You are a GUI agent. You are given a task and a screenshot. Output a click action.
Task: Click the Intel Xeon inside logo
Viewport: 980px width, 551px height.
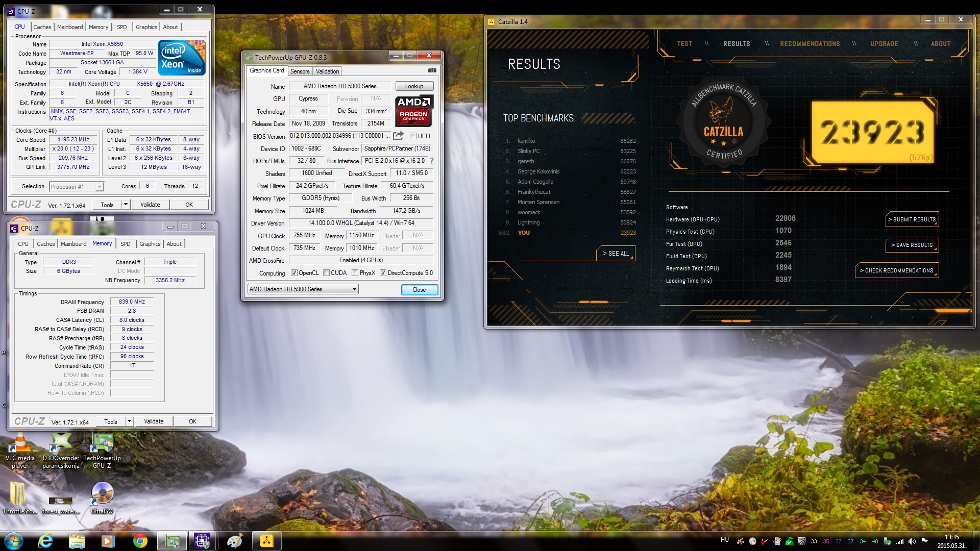[182, 58]
